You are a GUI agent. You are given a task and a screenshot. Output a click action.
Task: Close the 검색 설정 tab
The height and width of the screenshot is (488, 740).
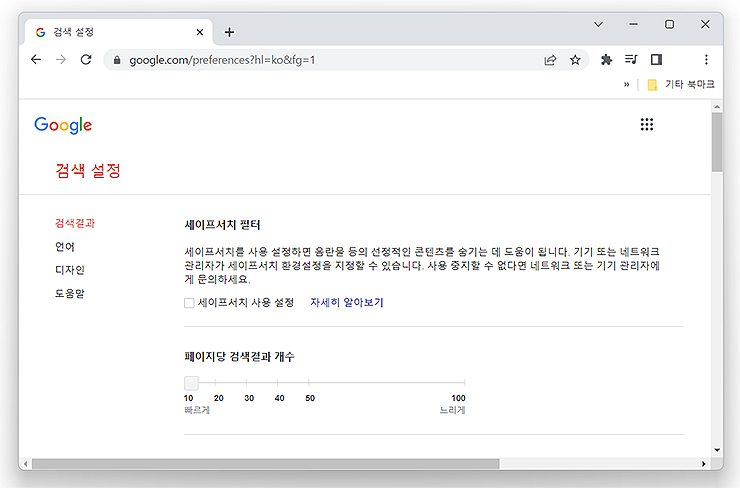click(x=200, y=32)
